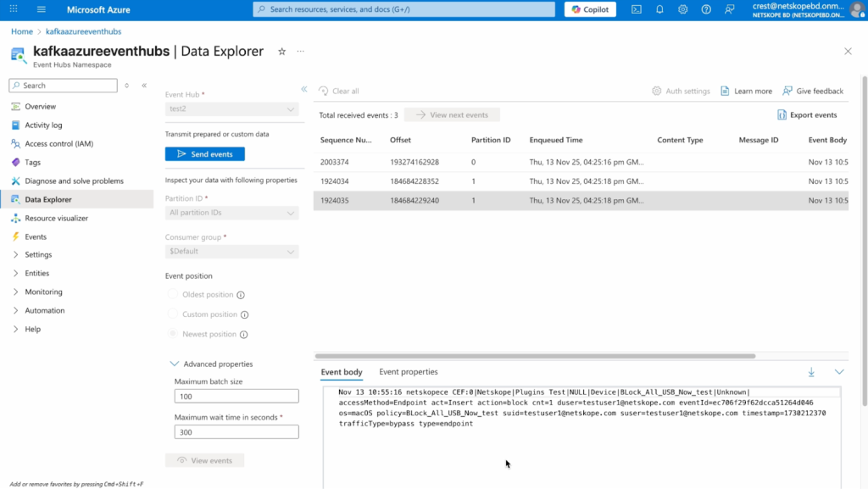The height and width of the screenshot is (489, 868).
Task: Download the event body using arrow icon
Action: 811,372
